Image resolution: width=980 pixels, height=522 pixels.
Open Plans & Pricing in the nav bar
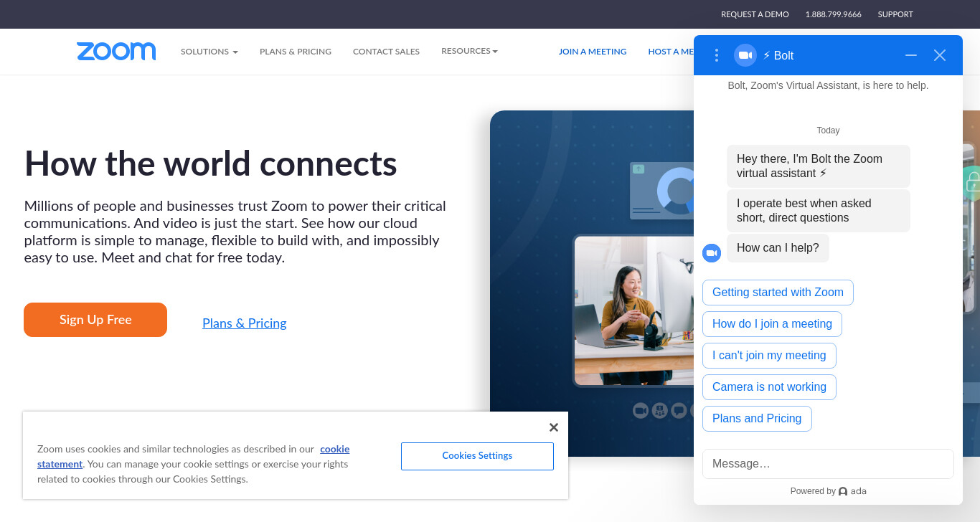tap(296, 52)
